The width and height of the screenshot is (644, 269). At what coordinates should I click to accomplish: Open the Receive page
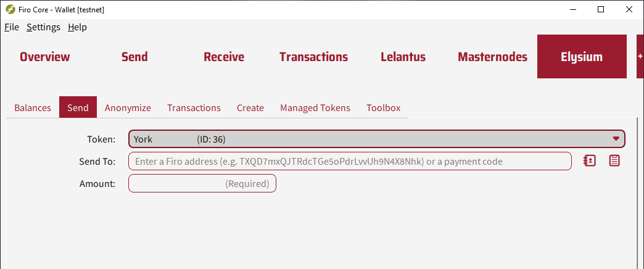pyautogui.click(x=224, y=57)
